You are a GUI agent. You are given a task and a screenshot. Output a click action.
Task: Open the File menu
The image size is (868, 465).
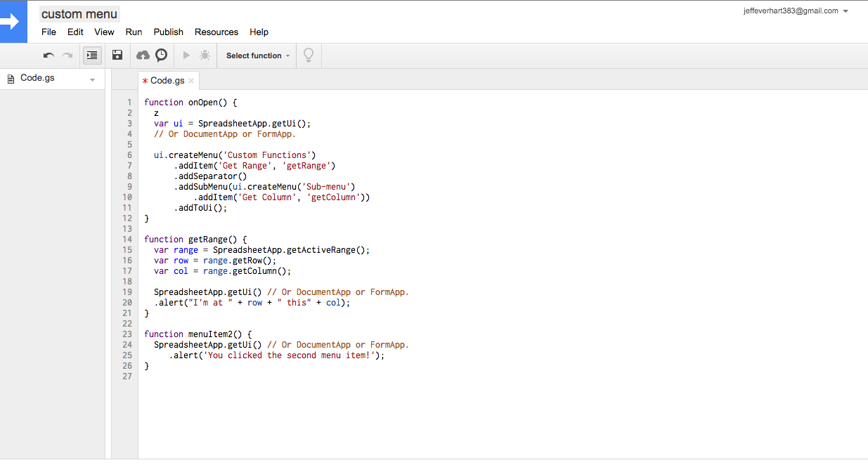[48, 32]
